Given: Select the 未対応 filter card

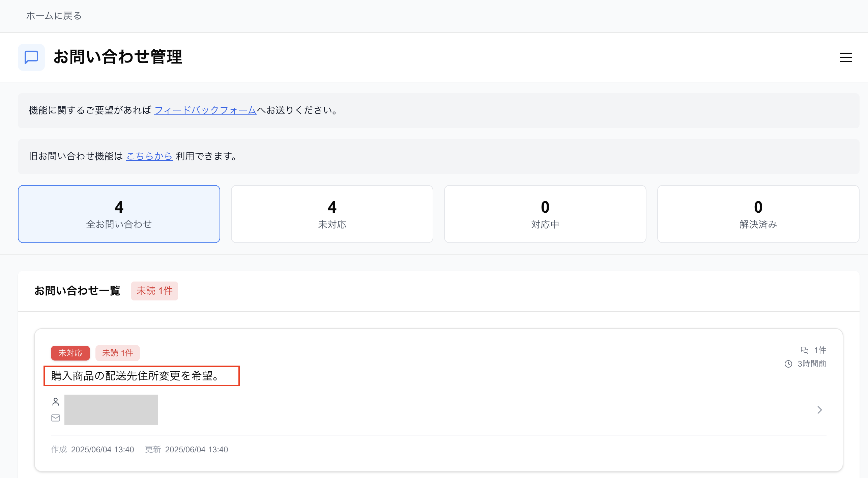Looking at the screenshot, I should click(332, 214).
